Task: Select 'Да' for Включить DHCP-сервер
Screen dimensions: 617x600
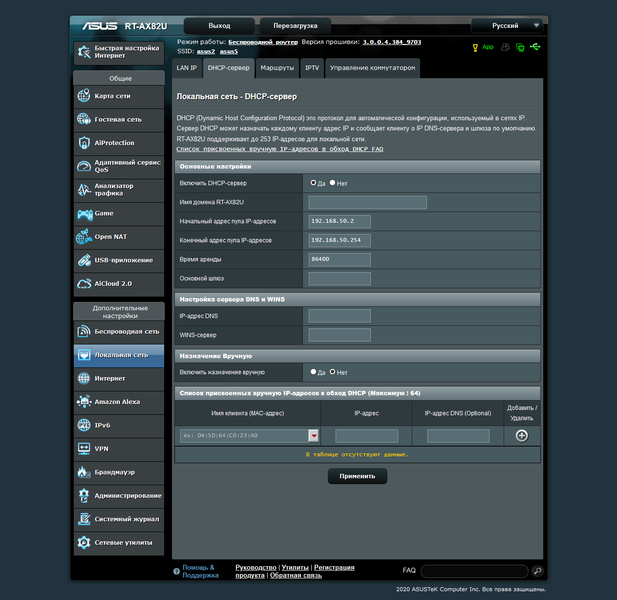Action: click(x=313, y=183)
